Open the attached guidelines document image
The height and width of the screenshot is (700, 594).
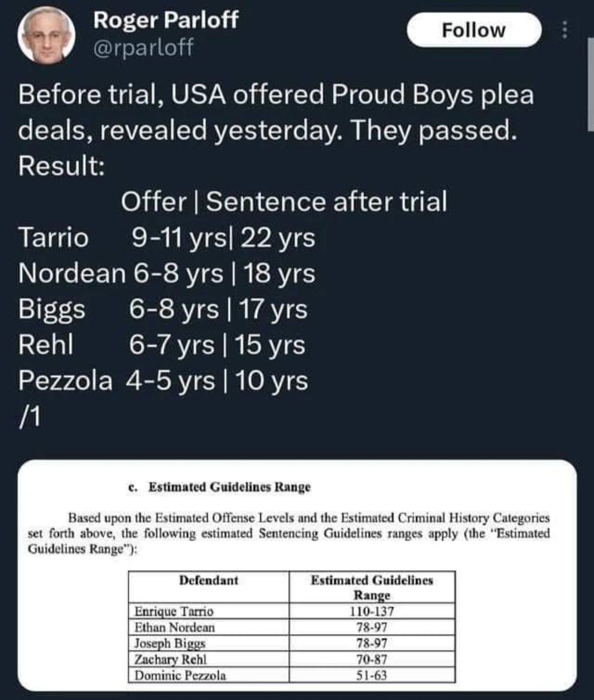pyautogui.click(x=297, y=575)
